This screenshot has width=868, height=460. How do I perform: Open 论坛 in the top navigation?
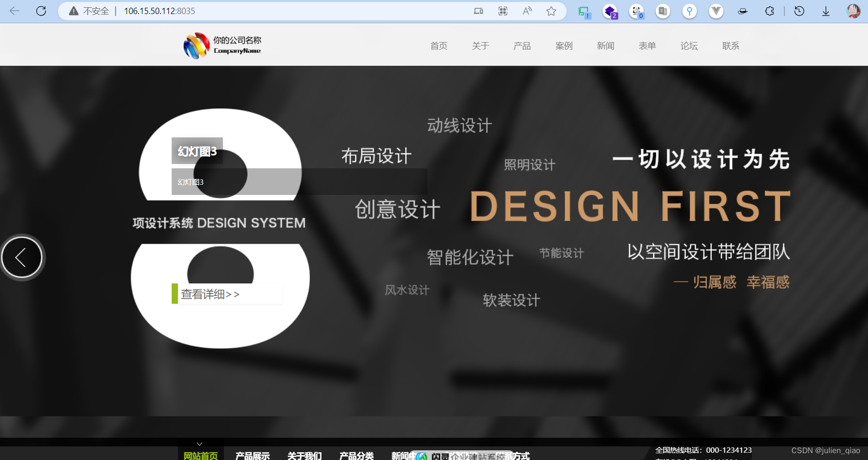point(689,45)
